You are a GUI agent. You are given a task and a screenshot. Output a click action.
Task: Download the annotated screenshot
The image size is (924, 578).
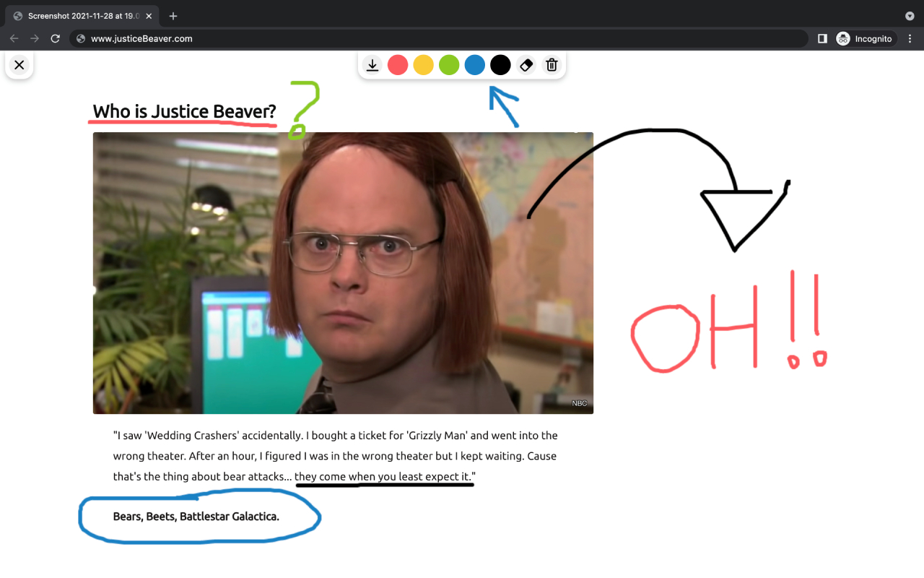click(x=372, y=65)
